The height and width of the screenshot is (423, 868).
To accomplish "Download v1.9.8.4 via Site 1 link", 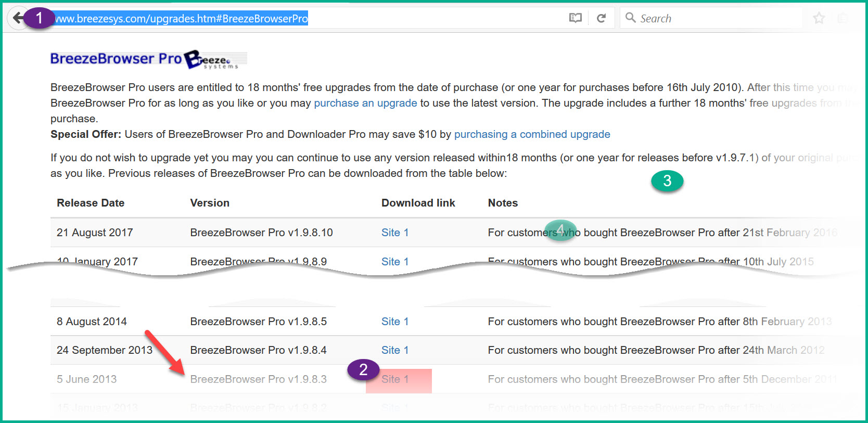I will (x=395, y=350).
